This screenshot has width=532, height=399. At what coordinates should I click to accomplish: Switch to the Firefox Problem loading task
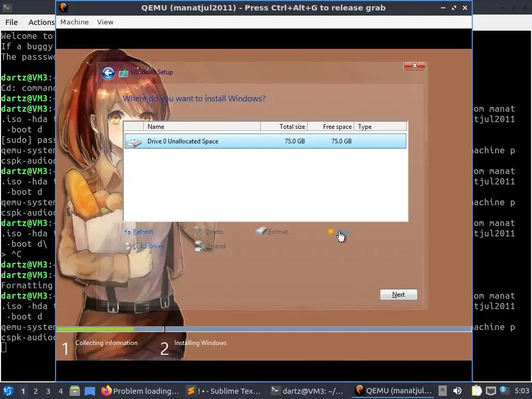pyautogui.click(x=140, y=391)
